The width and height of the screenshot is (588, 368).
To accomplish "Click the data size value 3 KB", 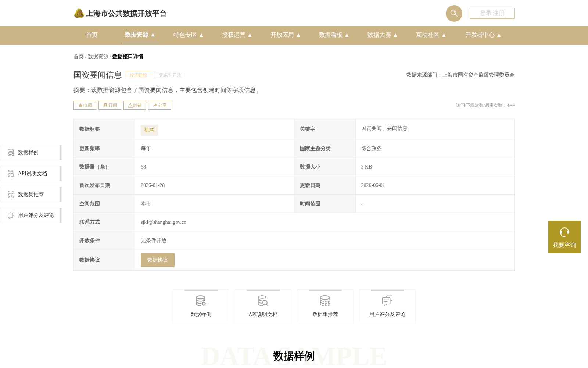I will click(366, 167).
